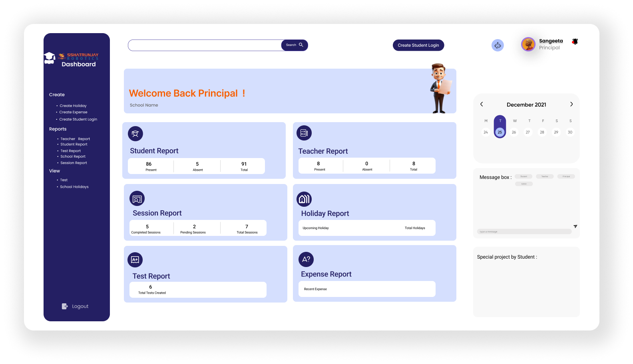Click the Create Student Login button
The height and width of the screenshot is (364, 633).
[x=418, y=45]
